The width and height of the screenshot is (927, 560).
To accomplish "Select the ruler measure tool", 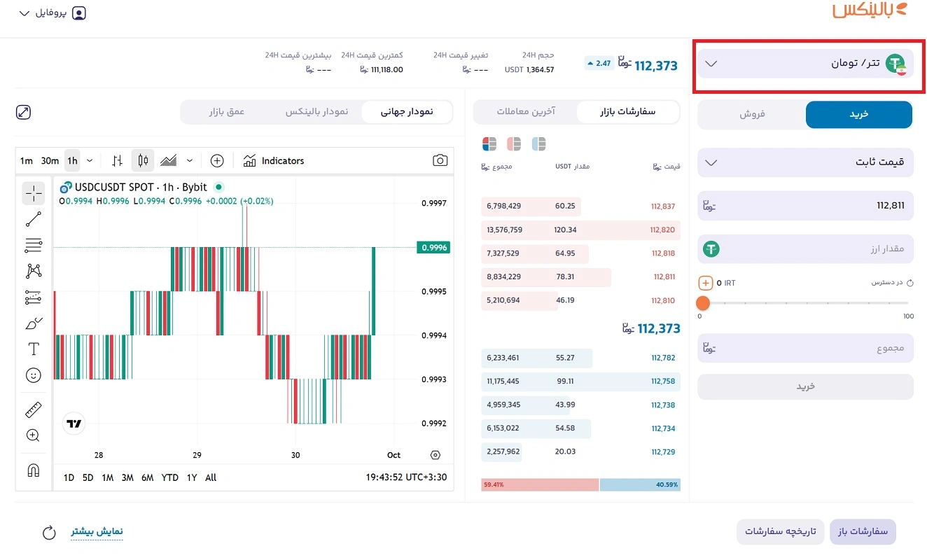I will click(33, 410).
